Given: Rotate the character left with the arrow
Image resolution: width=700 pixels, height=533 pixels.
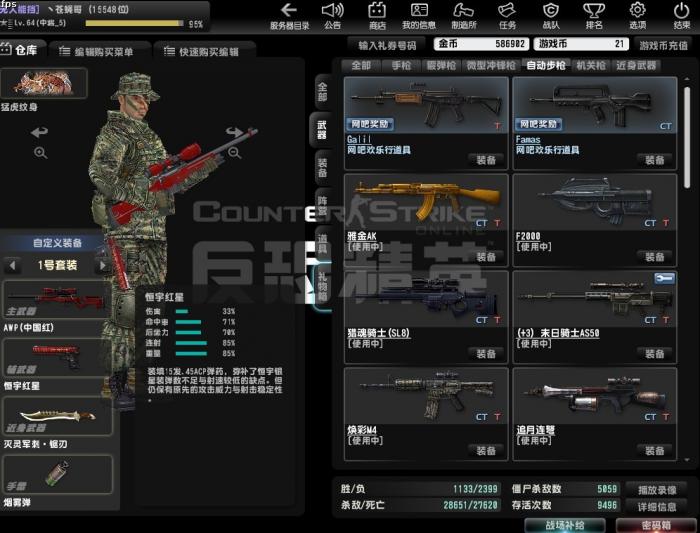Looking at the screenshot, I should (39, 132).
